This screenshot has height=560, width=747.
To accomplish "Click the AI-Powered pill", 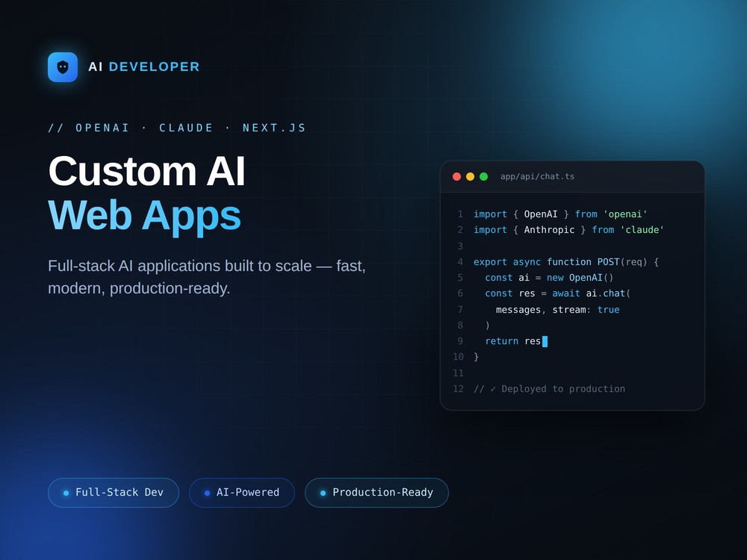I will [x=242, y=492].
